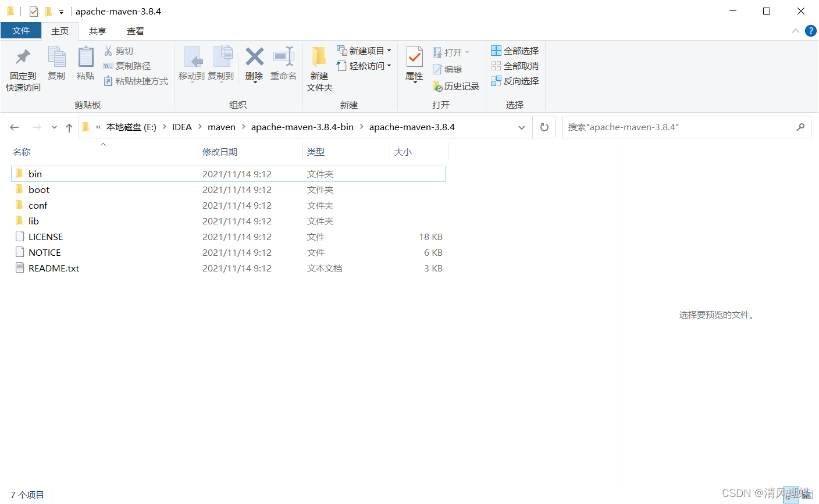Sort by the Type (类型) column header

[x=316, y=152]
